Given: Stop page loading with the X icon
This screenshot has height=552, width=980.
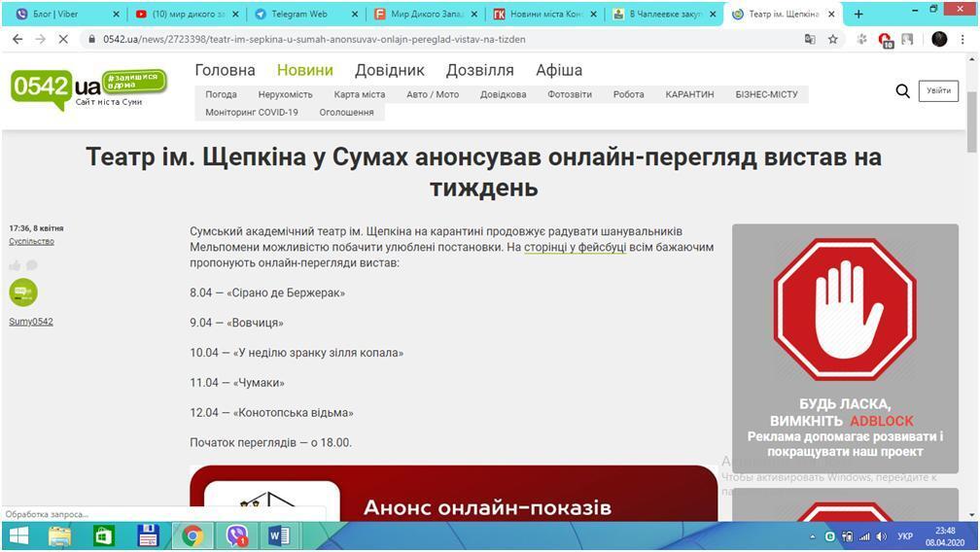Looking at the screenshot, I should [x=63, y=39].
